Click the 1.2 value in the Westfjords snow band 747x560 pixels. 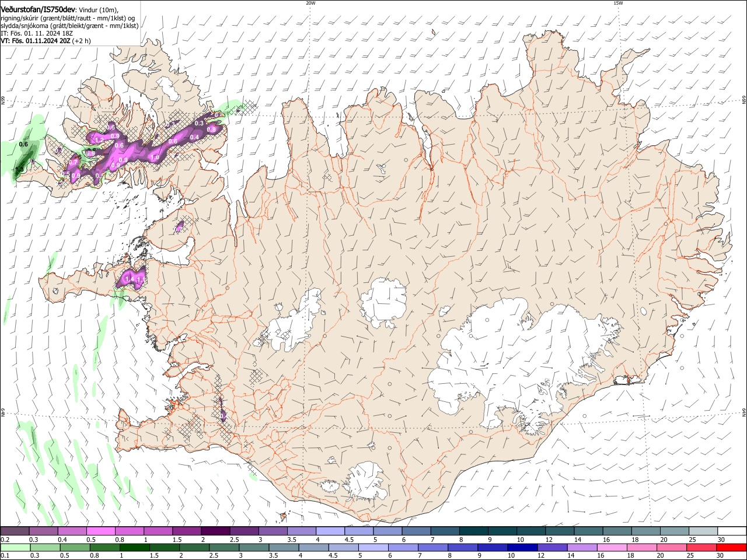(x=99, y=141)
